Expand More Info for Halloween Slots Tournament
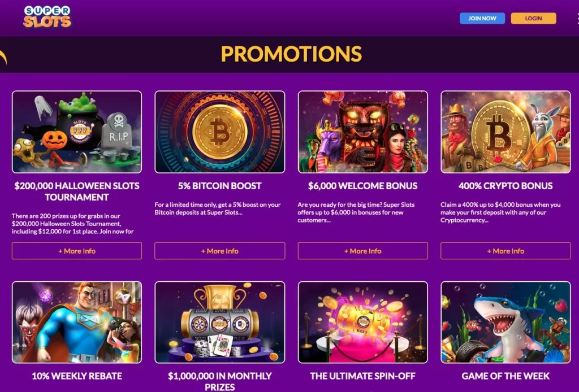579x392 pixels. (x=77, y=251)
